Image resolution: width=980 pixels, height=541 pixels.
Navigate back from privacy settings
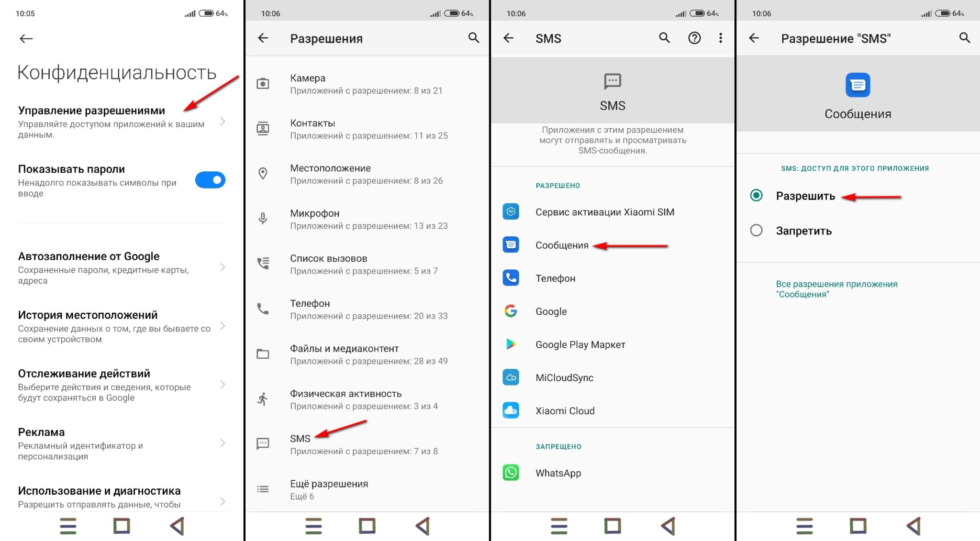(25, 38)
